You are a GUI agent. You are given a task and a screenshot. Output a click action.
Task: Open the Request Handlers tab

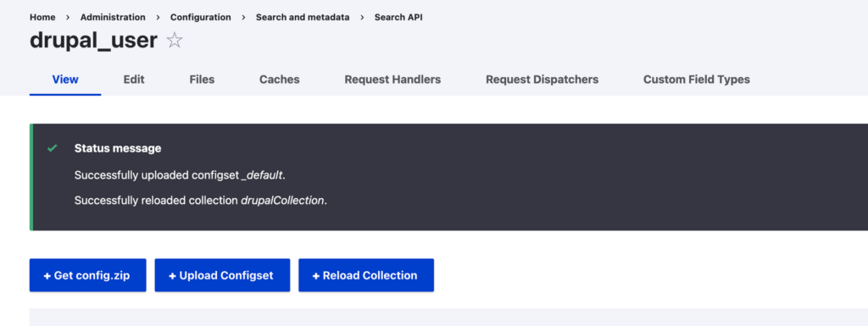[392, 80]
